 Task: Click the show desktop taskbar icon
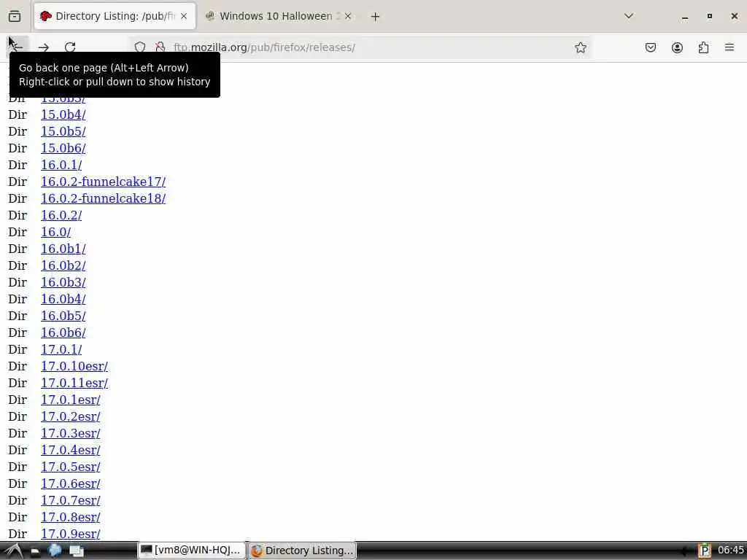76,551
